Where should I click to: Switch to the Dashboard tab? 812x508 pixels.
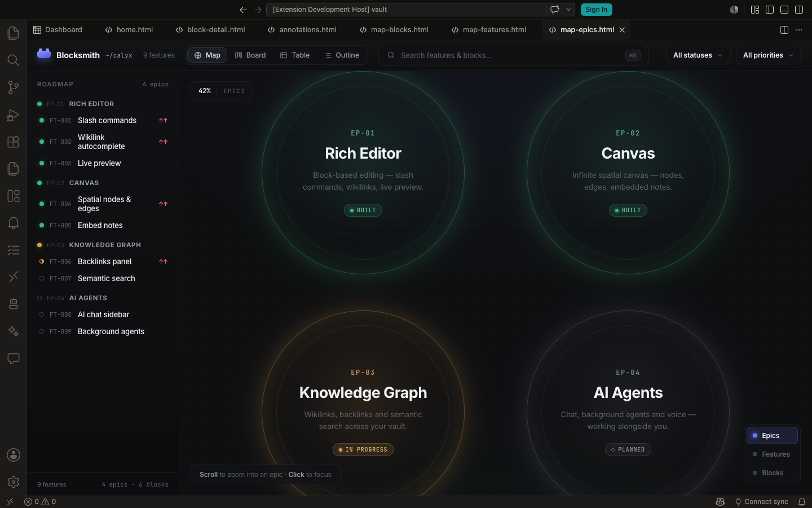(58, 30)
